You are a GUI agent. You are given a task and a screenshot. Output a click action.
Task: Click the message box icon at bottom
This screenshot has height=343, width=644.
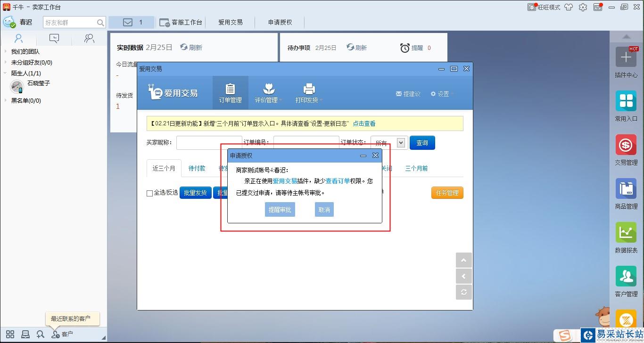coord(25,334)
